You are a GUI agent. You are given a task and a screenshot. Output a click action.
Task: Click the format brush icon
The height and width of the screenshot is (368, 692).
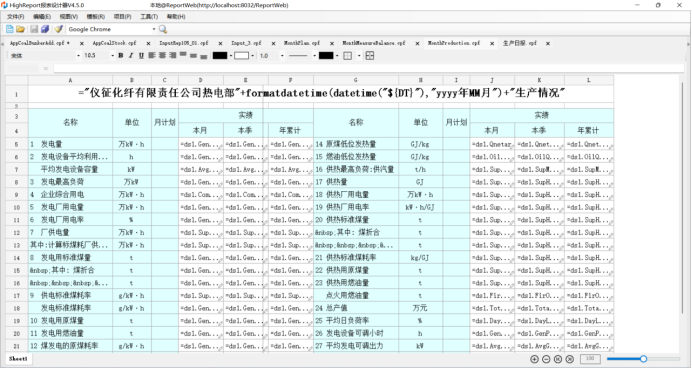pos(58,29)
